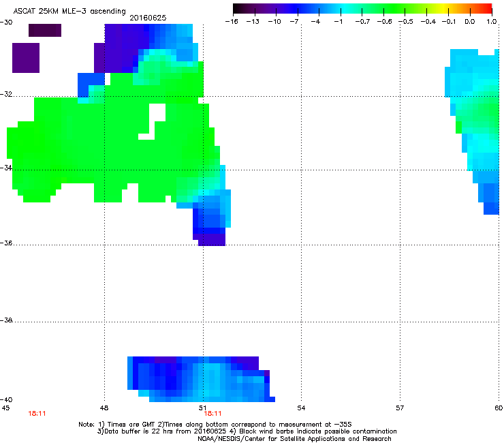The image size is (504, 443).
Task: Click the -32 latitude axis label
Action: tap(6, 94)
